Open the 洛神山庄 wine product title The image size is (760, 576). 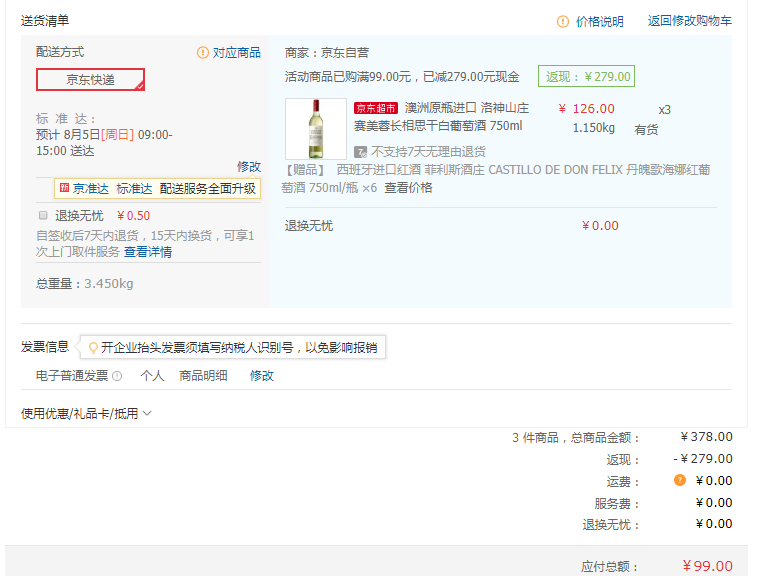441,117
